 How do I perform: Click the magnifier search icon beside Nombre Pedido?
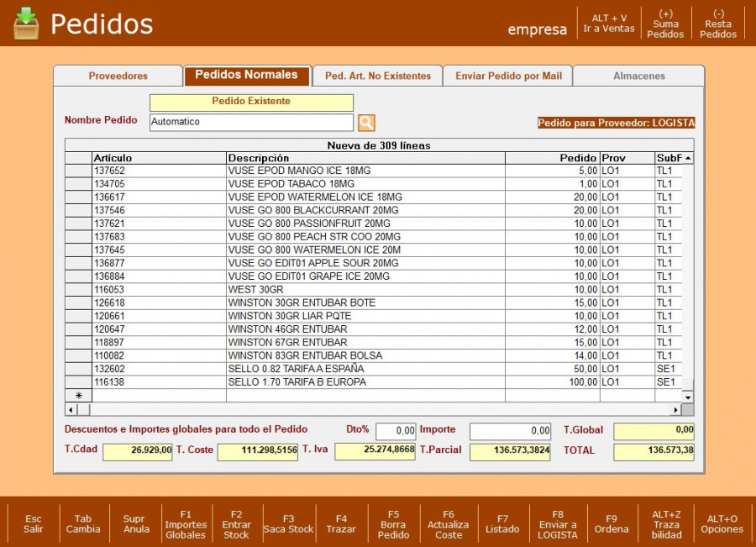pyautogui.click(x=366, y=123)
